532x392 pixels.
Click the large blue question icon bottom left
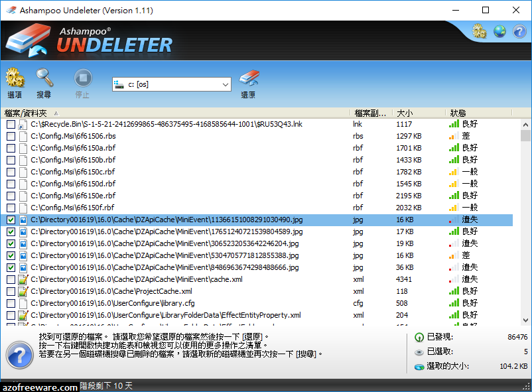(x=19, y=356)
